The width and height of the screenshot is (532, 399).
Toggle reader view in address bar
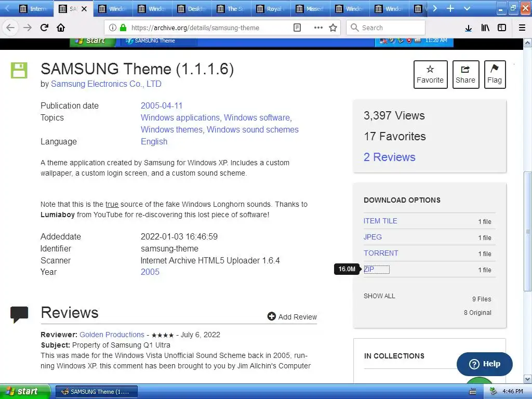click(297, 28)
